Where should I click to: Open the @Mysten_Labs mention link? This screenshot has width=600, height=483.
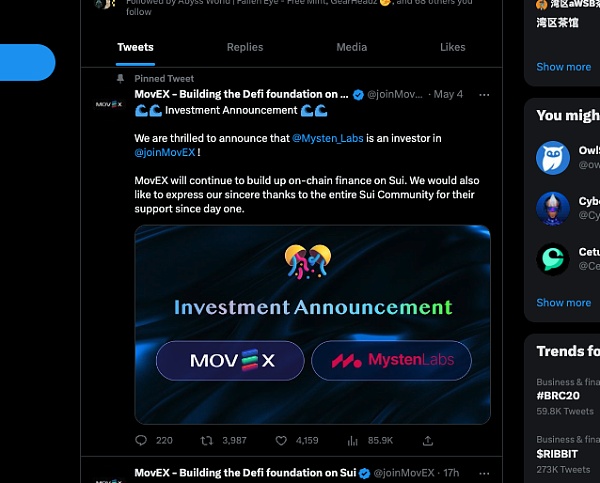328,138
